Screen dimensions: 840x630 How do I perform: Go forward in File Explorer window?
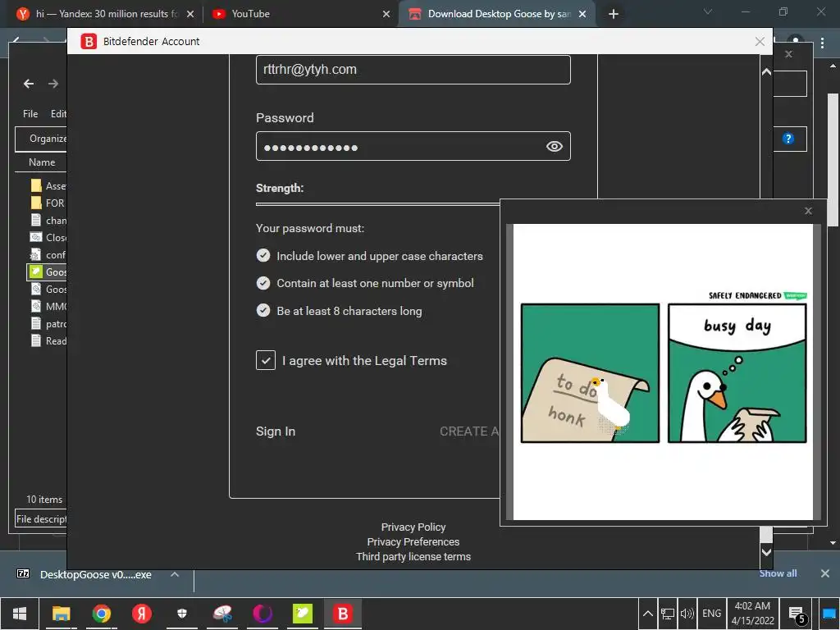click(x=53, y=84)
